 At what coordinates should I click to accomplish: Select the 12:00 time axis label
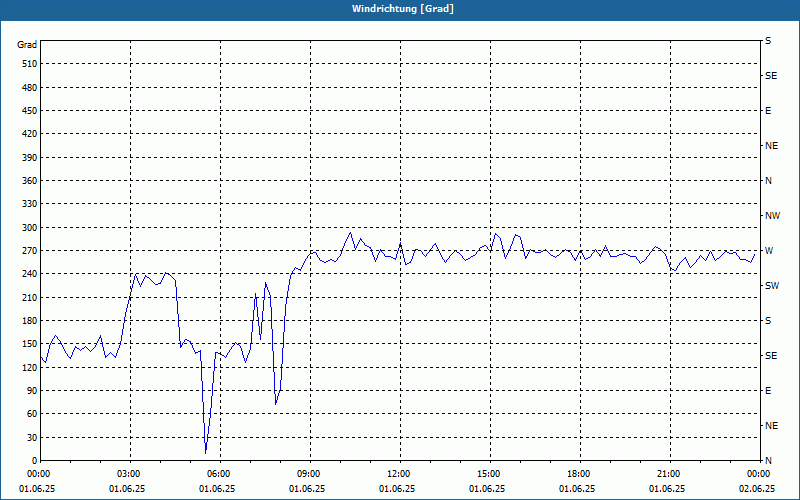(x=400, y=474)
